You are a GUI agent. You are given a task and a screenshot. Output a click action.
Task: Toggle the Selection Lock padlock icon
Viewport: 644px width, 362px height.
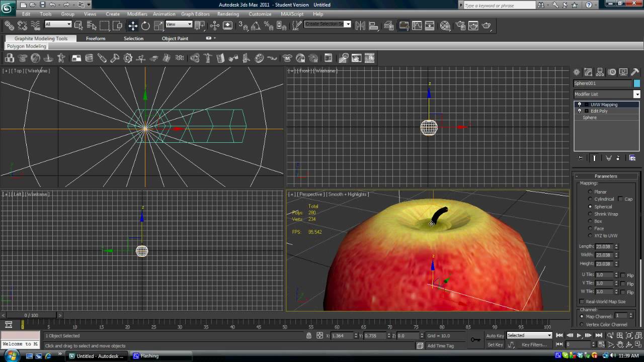[x=309, y=335]
